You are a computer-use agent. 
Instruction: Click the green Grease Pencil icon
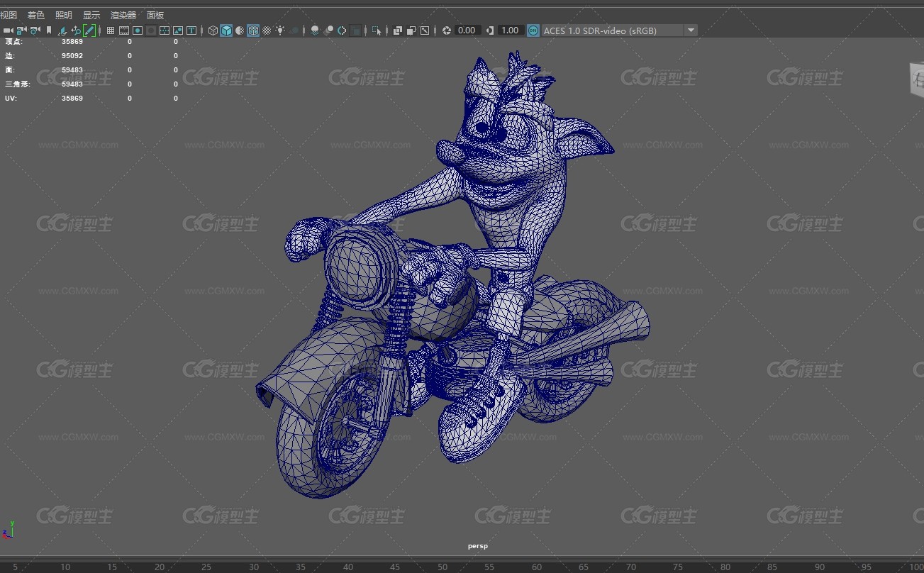(89, 30)
